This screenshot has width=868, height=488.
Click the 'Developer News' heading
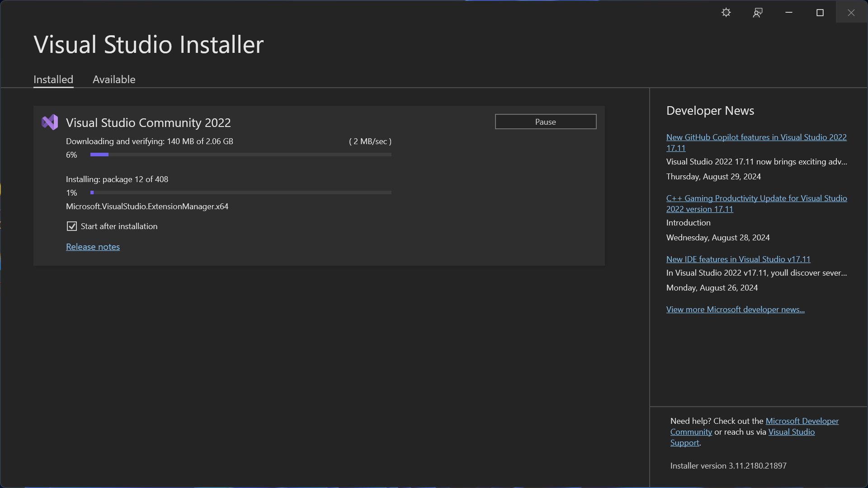coord(710,111)
